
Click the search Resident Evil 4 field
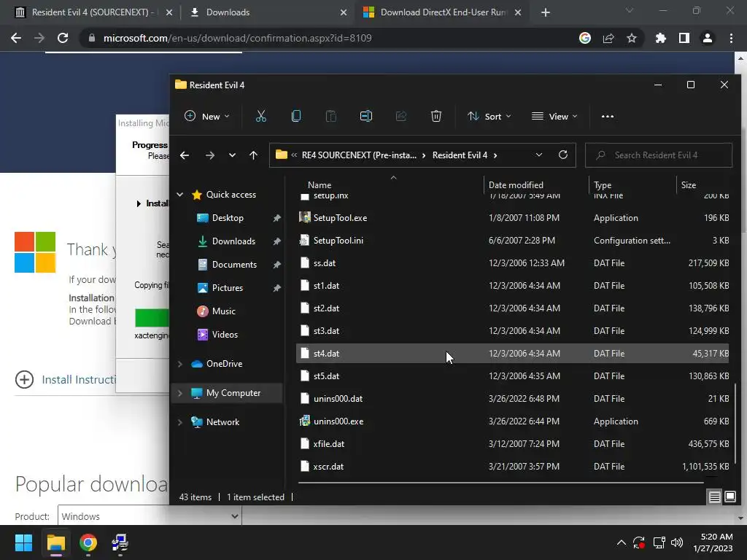pos(659,155)
